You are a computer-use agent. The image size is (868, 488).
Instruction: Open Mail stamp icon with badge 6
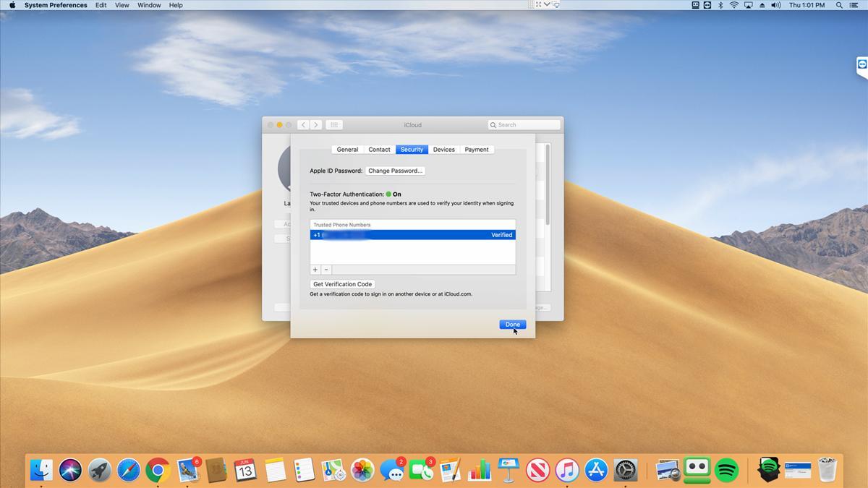point(187,470)
